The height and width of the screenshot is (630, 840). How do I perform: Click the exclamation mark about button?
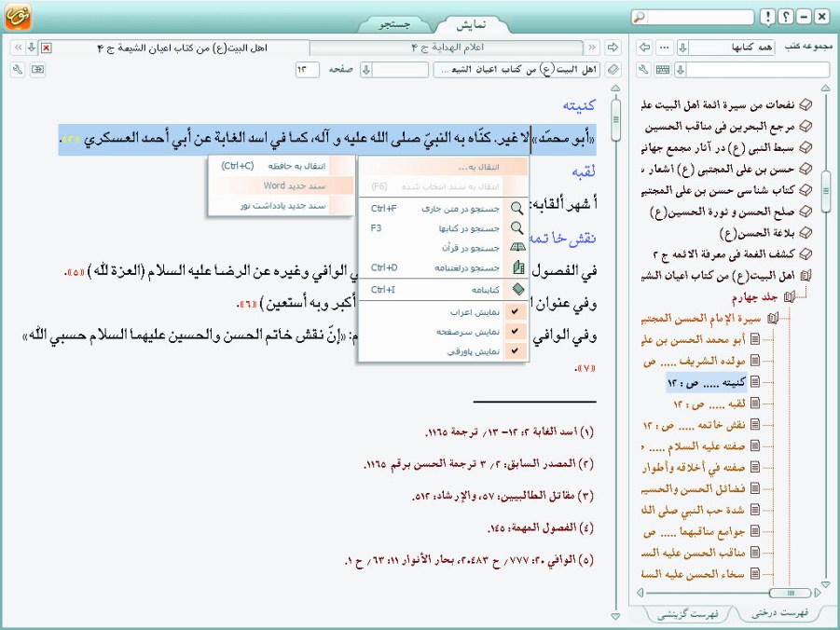click(767, 17)
